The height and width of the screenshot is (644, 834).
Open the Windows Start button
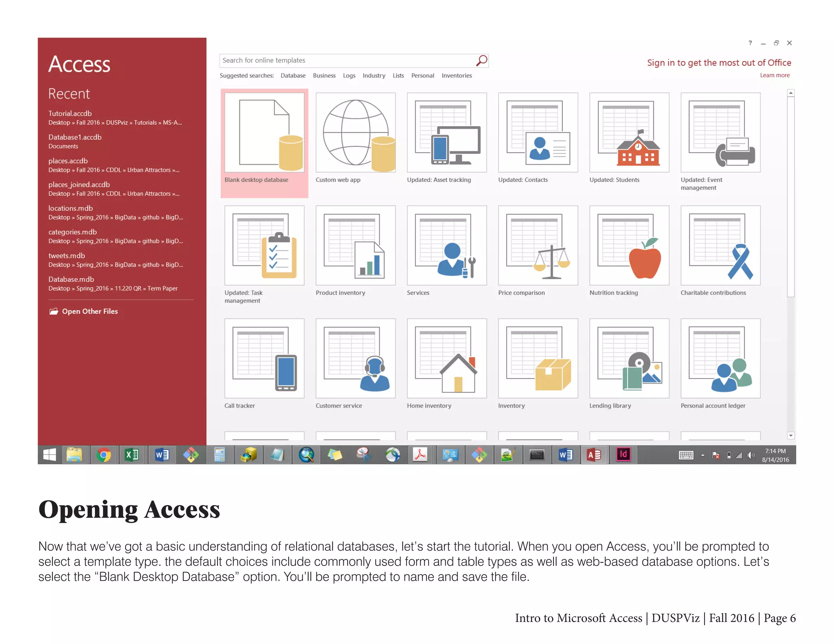click(50, 455)
